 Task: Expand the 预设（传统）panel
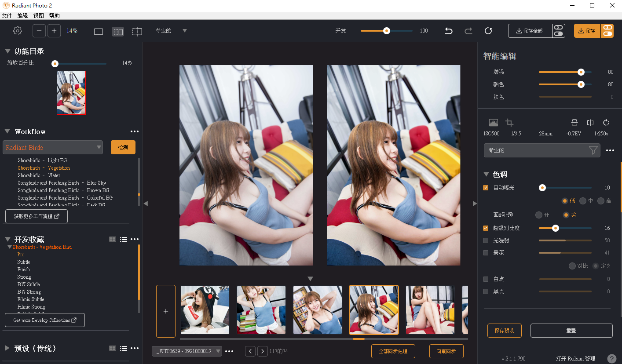(7, 348)
